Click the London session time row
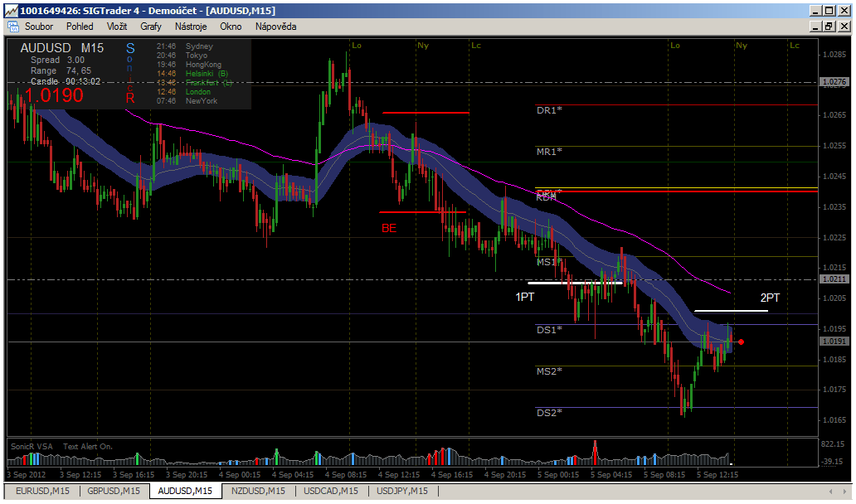The image size is (856, 504). tap(183, 92)
